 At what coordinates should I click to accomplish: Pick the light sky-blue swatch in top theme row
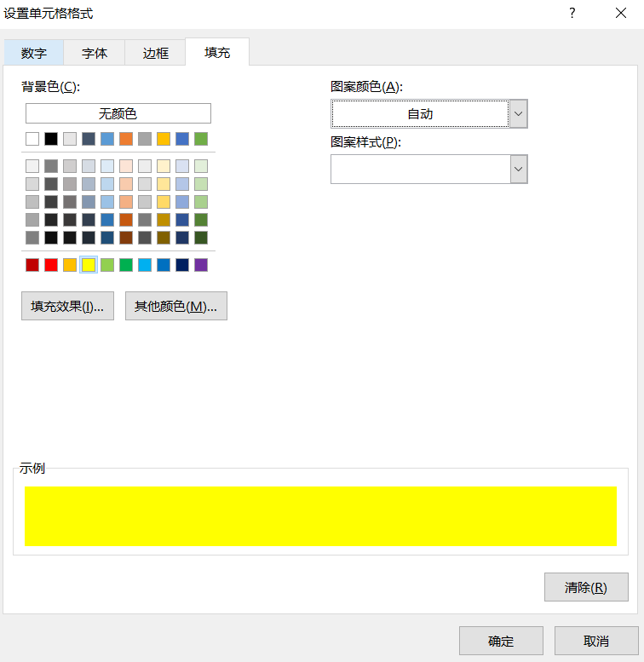107,139
